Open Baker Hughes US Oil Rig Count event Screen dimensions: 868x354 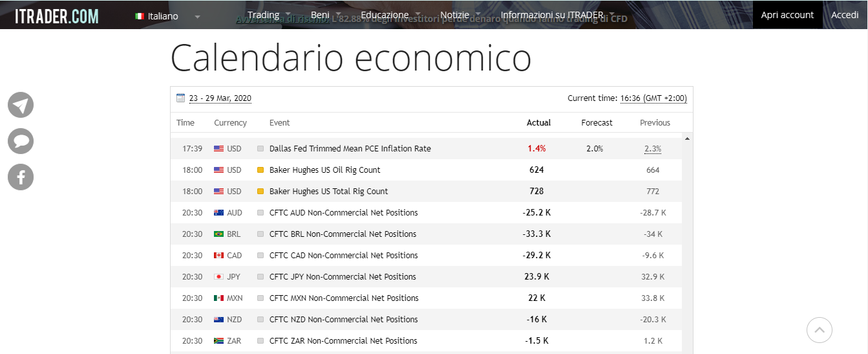coord(324,170)
